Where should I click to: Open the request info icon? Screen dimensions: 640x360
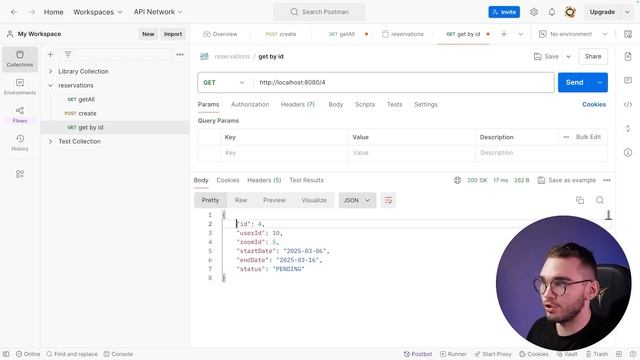coord(628,153)
